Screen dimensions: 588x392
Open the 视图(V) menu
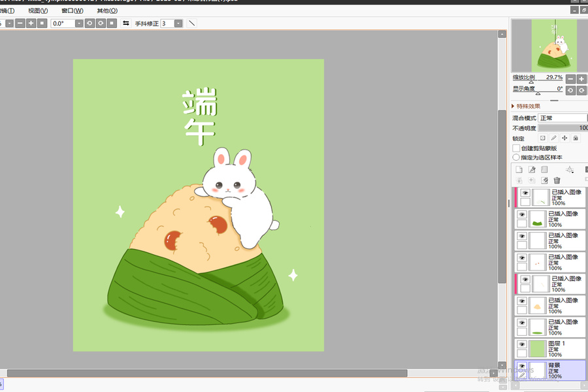38,10
